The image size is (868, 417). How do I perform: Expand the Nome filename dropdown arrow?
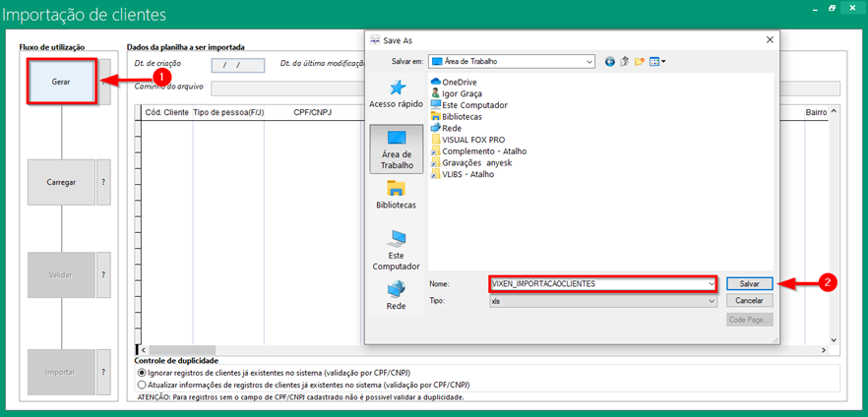point(711,283)
